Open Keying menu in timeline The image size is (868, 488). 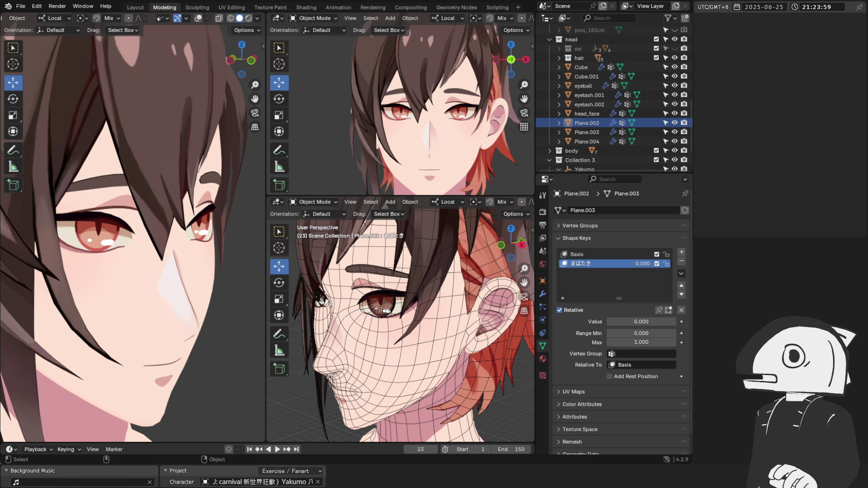click(x=69, y=449)
